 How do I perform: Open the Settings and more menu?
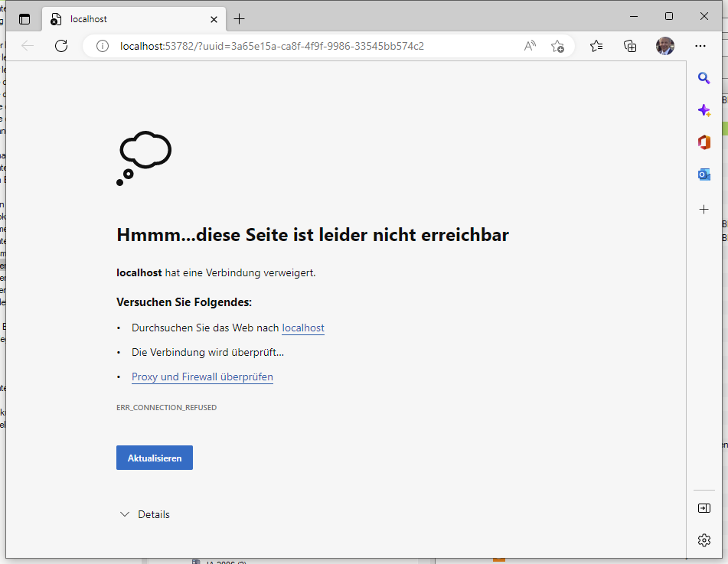pyautogui.click(x=700, y=46)
